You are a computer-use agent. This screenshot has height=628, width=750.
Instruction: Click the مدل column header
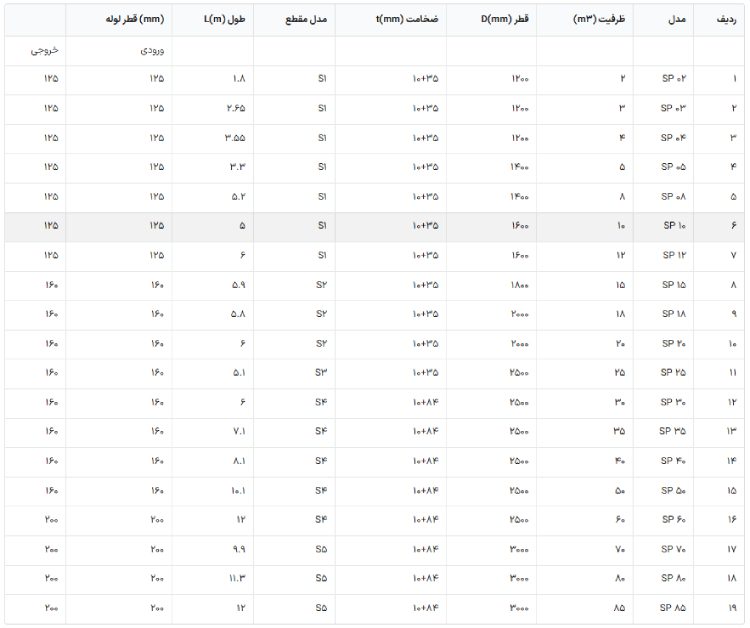663,20
